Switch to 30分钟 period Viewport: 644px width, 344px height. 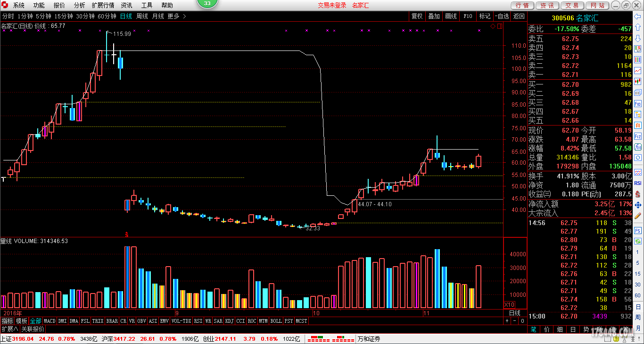85,16
